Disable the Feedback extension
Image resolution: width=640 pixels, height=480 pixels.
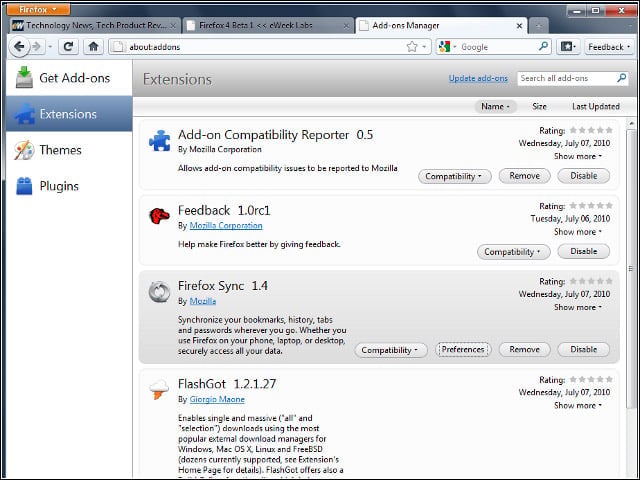pyautogui.click(x=584, y=251)
